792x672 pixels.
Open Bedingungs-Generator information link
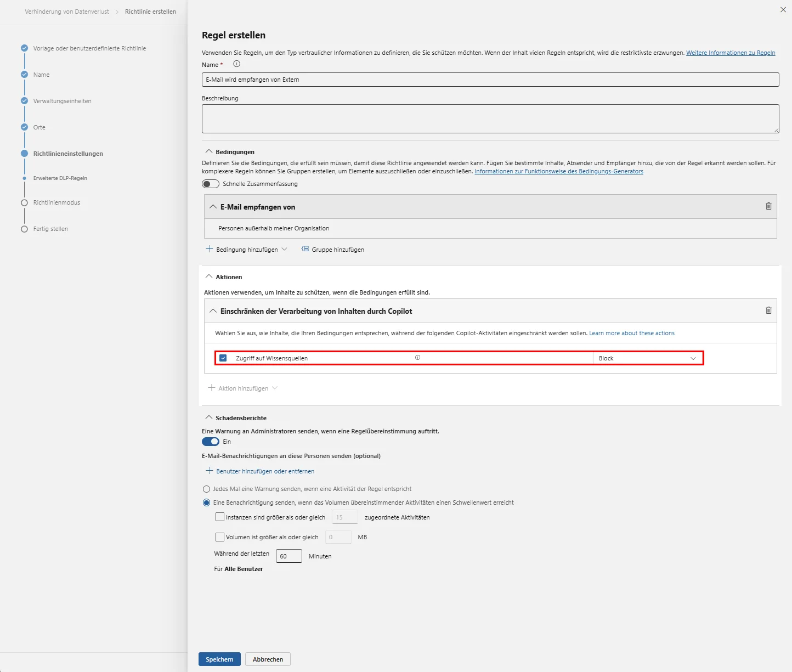point(559,171)
